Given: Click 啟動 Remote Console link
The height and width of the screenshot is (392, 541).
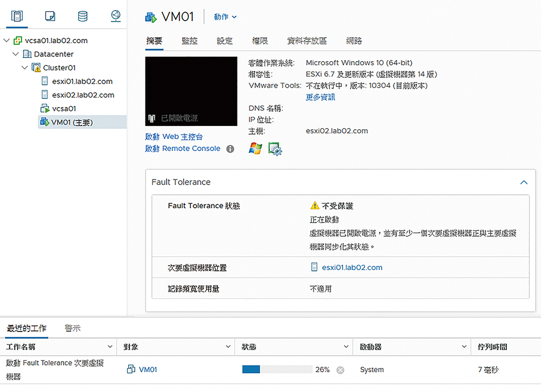Looking at the screenshot, I should pos(182,149).
